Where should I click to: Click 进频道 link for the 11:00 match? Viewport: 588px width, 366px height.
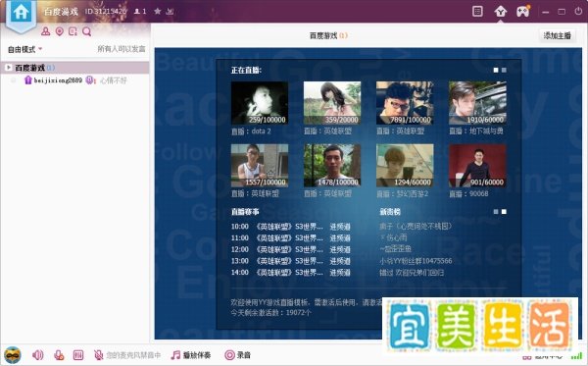click(340, 238)
